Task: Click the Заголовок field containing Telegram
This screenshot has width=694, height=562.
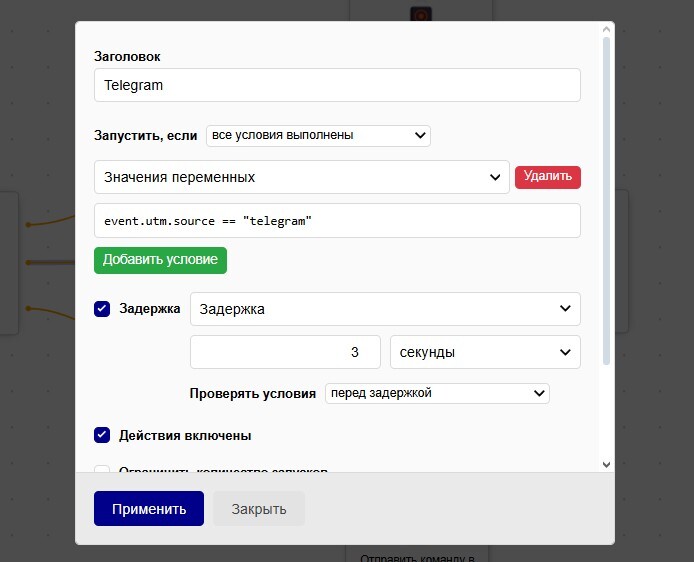Action: coord(337,85)
